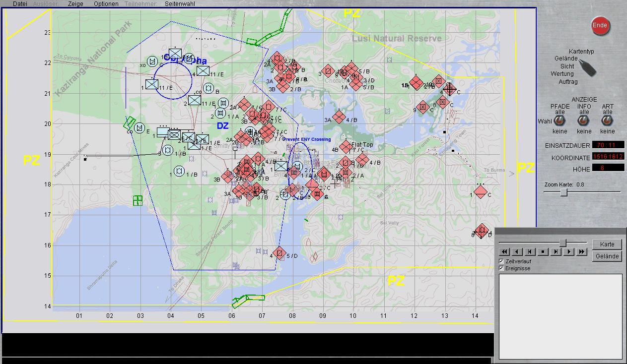Viewport: 627px width, 364px height.
Task: Skip to next event in playback
Action: coord(556,252)
